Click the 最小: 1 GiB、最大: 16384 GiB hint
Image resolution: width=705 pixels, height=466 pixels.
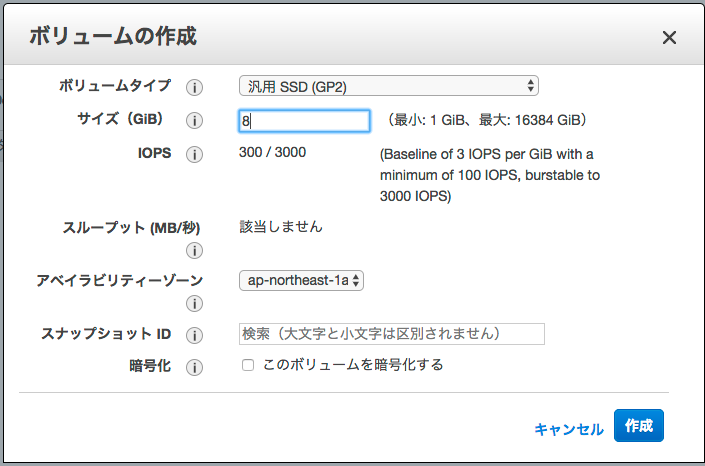(486, 121)
